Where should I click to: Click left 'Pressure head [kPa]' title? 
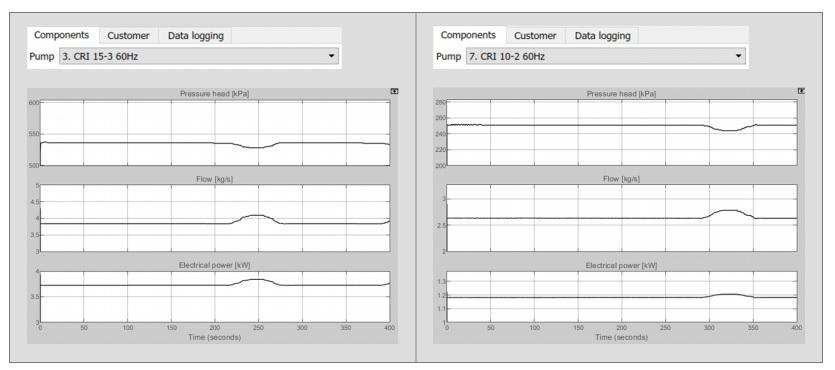coord(215,94)
